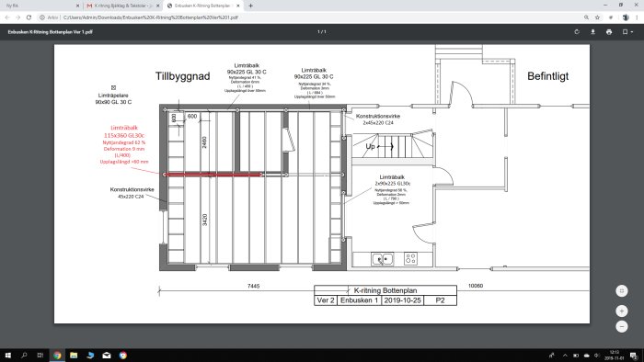Select the Enbusken K-Ritning Bottenplan tab
Viewport: 644px width, 362px height.
203,6
